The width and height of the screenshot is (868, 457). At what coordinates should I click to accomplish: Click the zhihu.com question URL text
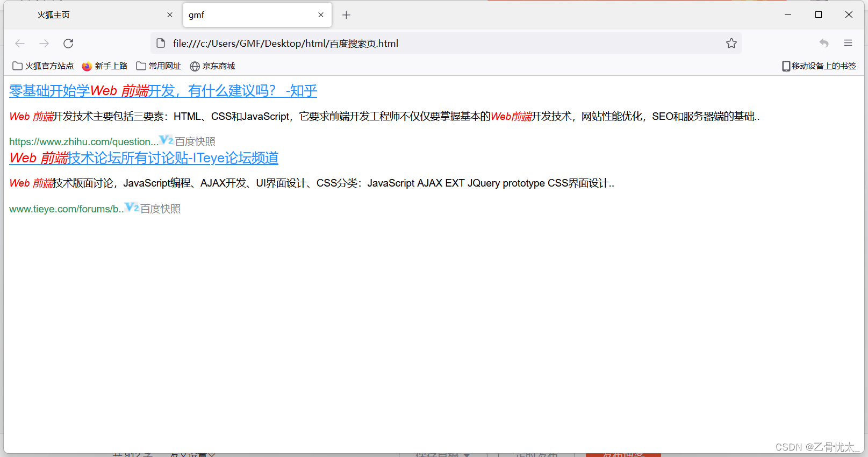click(x=84, y=142)
